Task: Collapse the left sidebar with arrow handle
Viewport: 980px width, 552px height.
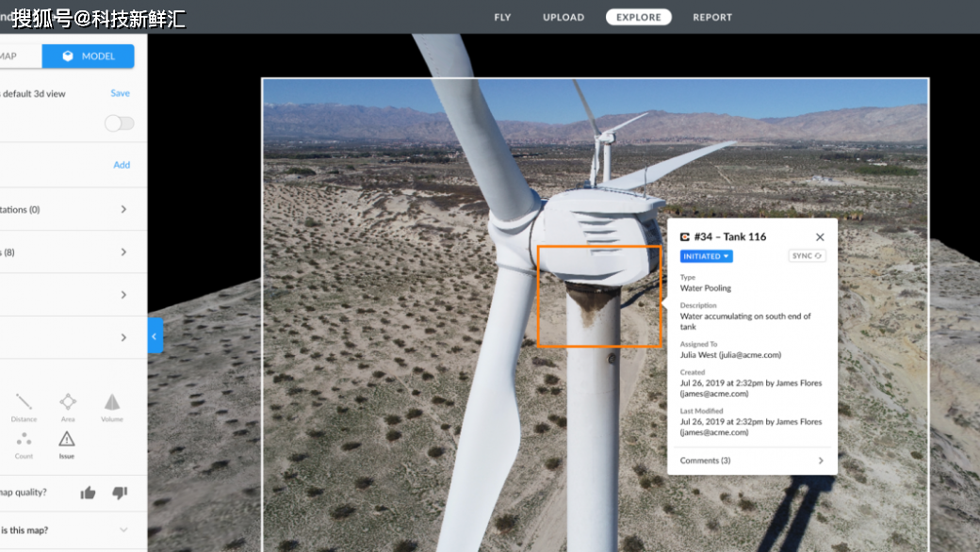Action: click(x=155, y=336)
